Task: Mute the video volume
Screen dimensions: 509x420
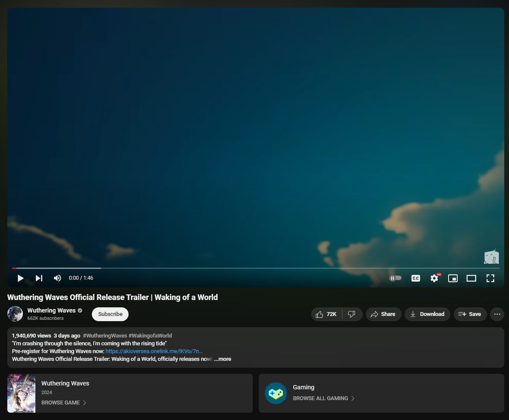Action: point(57,278)
